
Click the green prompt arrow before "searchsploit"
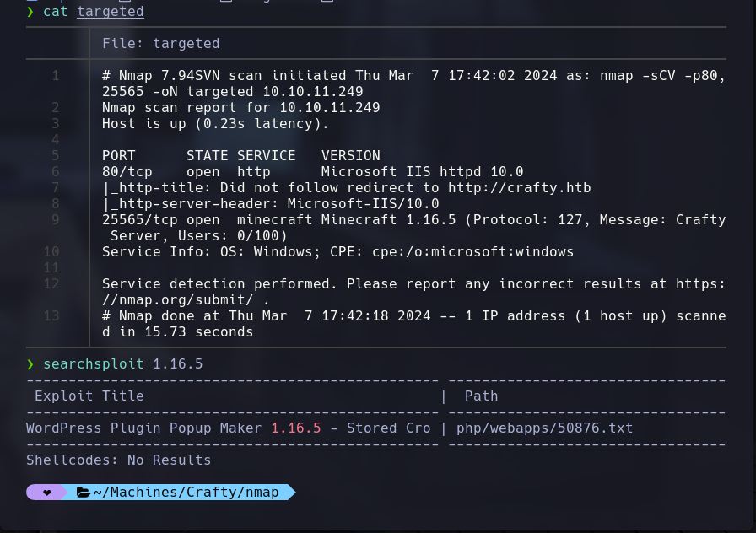click(30, 364)
